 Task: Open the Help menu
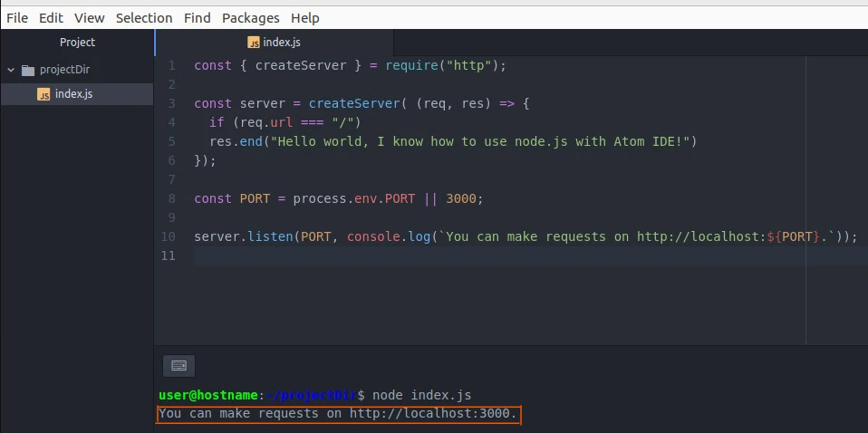305,17
